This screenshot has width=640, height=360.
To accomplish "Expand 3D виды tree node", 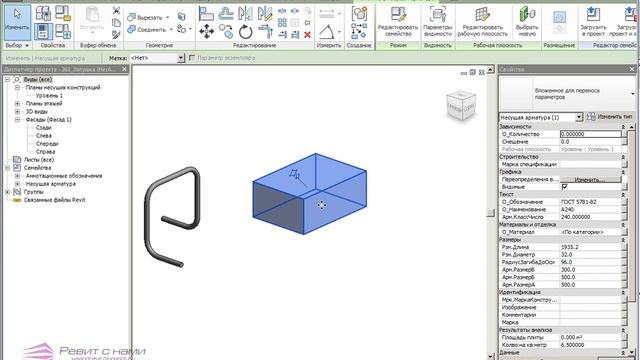I will coord(17,111).
